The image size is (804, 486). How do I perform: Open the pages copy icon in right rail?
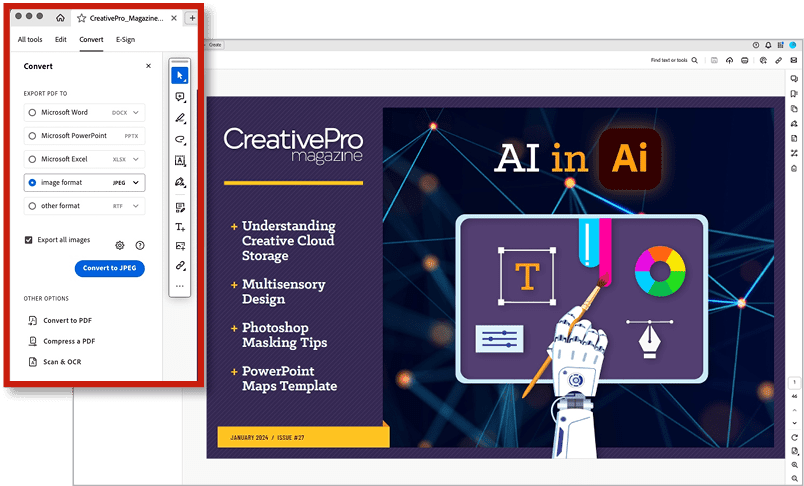(794, 109)
